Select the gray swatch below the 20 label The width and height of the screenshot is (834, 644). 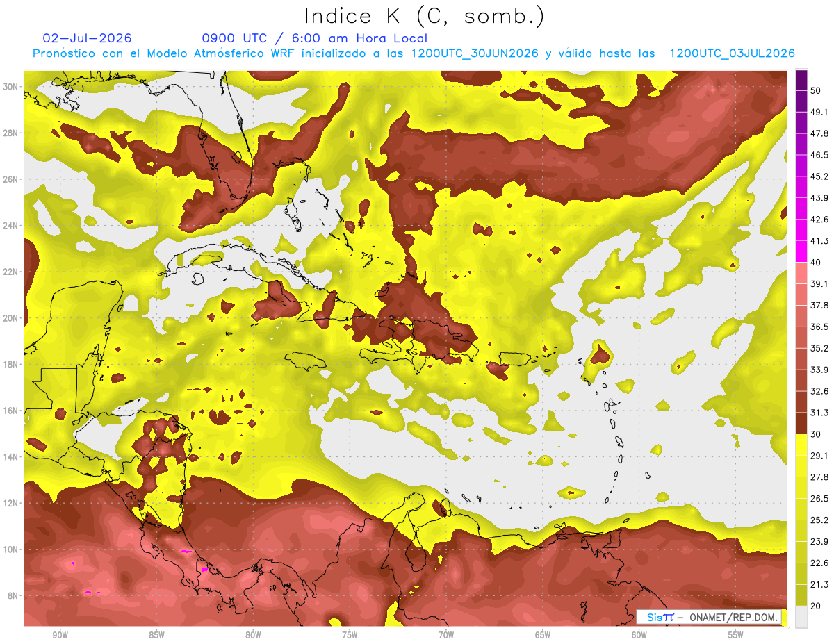pos(801,616)
